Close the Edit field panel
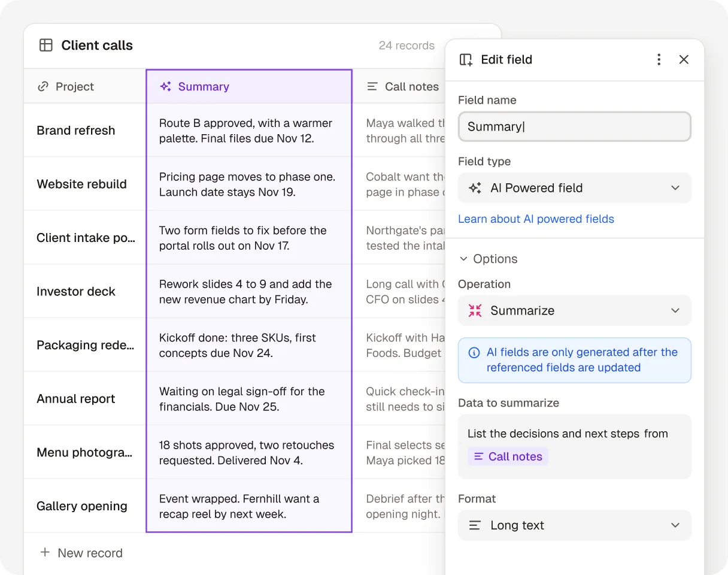The height and width of the screenshot is (575, 728). 684,59
